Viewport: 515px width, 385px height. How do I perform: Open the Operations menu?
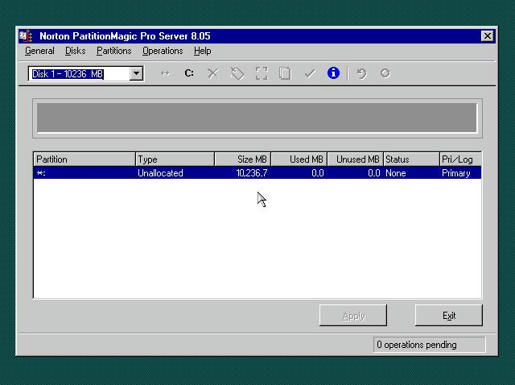pyautogui.click(x=163, y=51)
